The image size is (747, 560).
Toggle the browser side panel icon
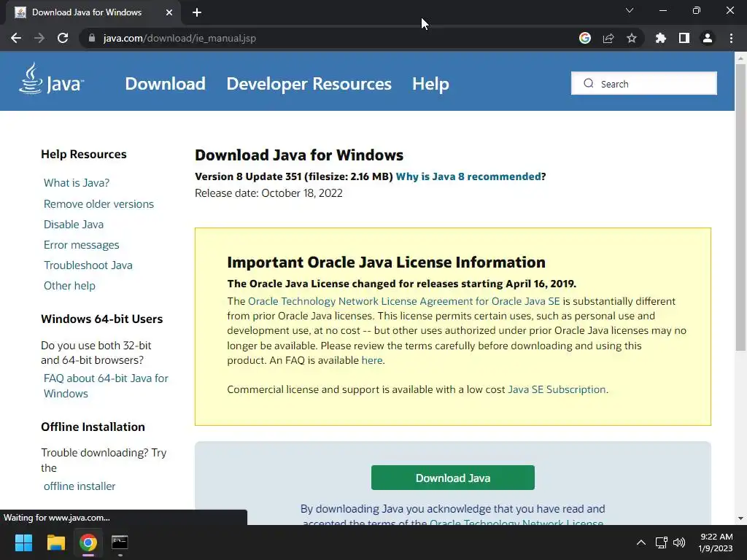(684, 38)
